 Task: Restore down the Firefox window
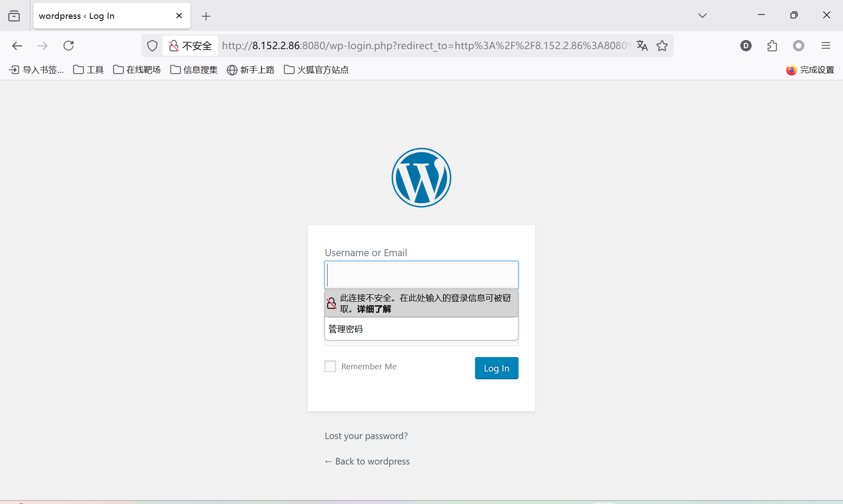coord(794,15)
